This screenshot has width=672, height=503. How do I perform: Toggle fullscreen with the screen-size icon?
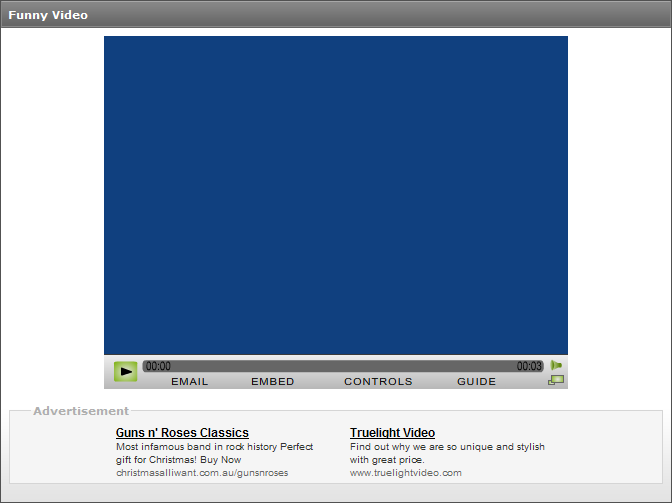(556, 380)
